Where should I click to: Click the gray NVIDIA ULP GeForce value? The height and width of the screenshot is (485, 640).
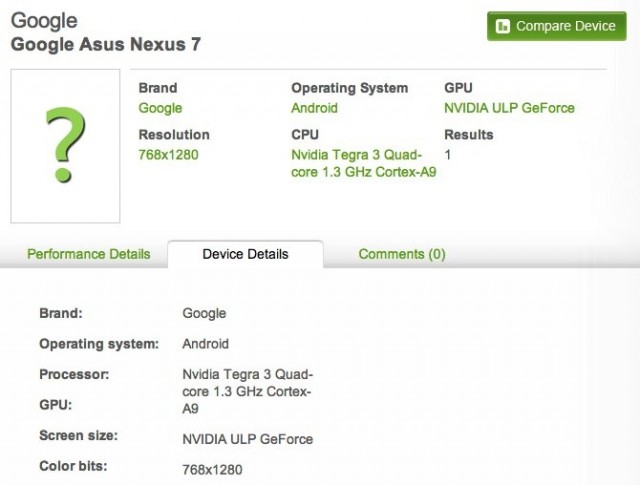tap(247, 439)
